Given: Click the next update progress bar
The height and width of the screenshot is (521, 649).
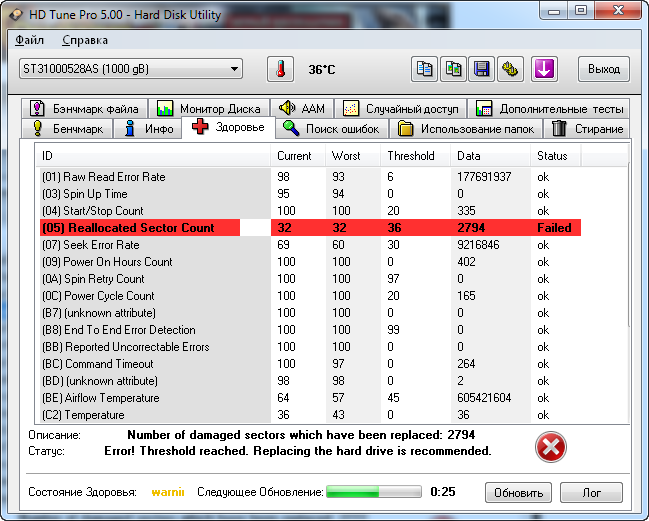Looking at the screenshot, I should point(374,492).
